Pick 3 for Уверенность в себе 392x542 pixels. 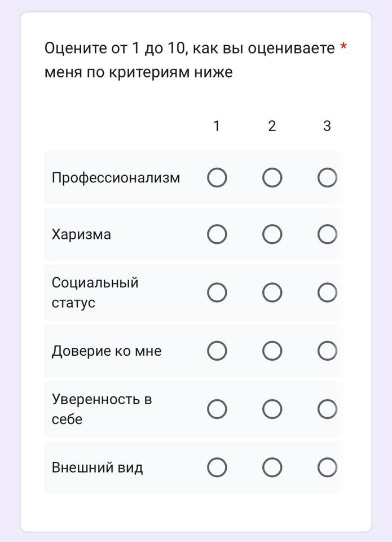tap(327, 409)
